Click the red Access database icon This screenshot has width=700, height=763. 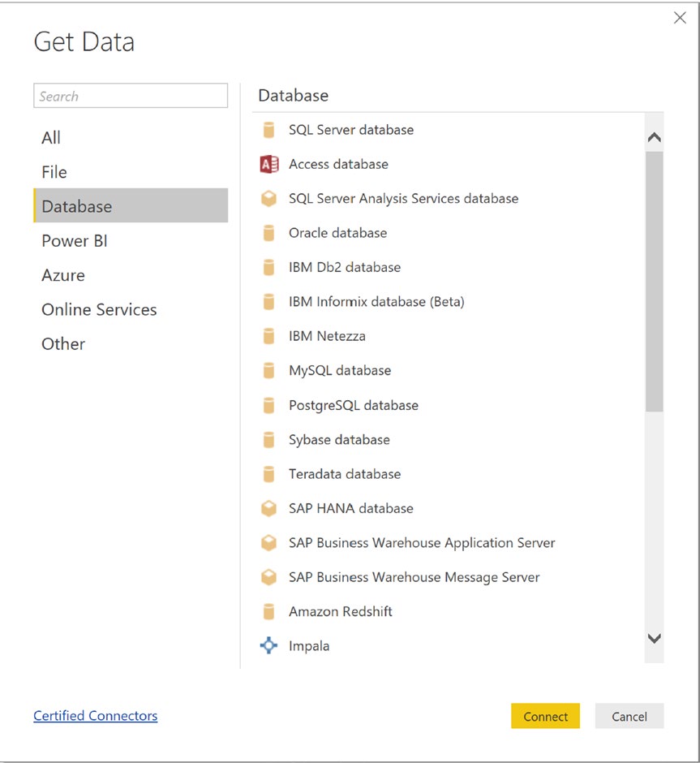[269, 165]
